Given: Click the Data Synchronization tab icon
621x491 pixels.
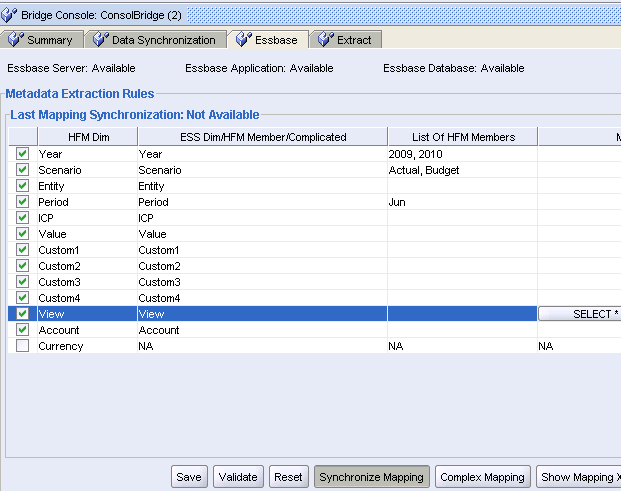Looking at the screenshot, I should pyautogui.click(x=100, y=40).
